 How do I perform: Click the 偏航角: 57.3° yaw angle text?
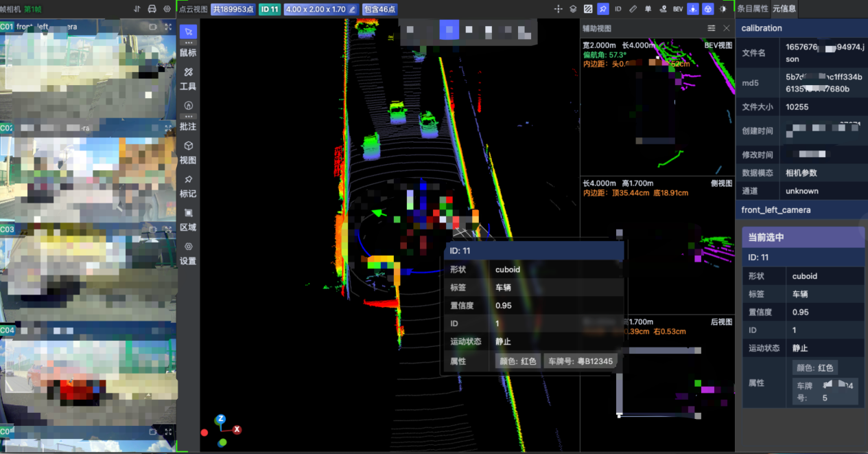[605, 54]
